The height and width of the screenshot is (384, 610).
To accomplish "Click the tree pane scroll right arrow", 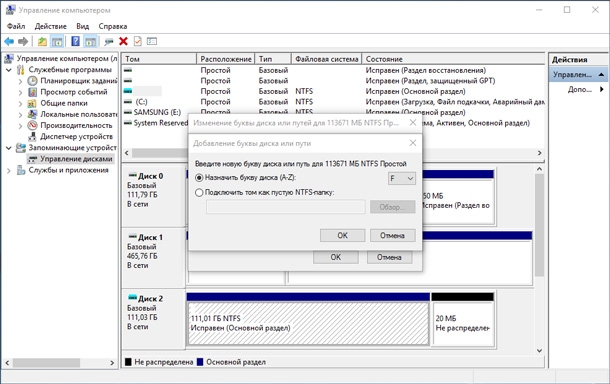I will 112,363.
